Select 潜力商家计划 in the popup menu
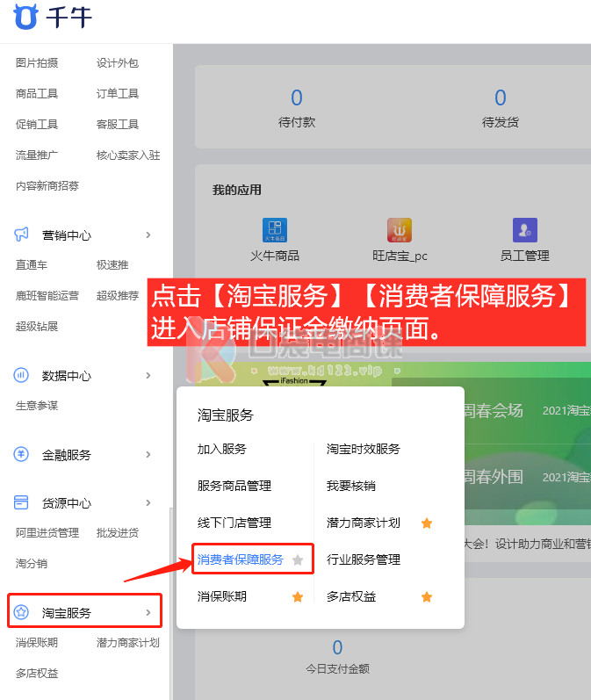Image resolution: width=591 pixels, height=700 pixels. (363, 523)
